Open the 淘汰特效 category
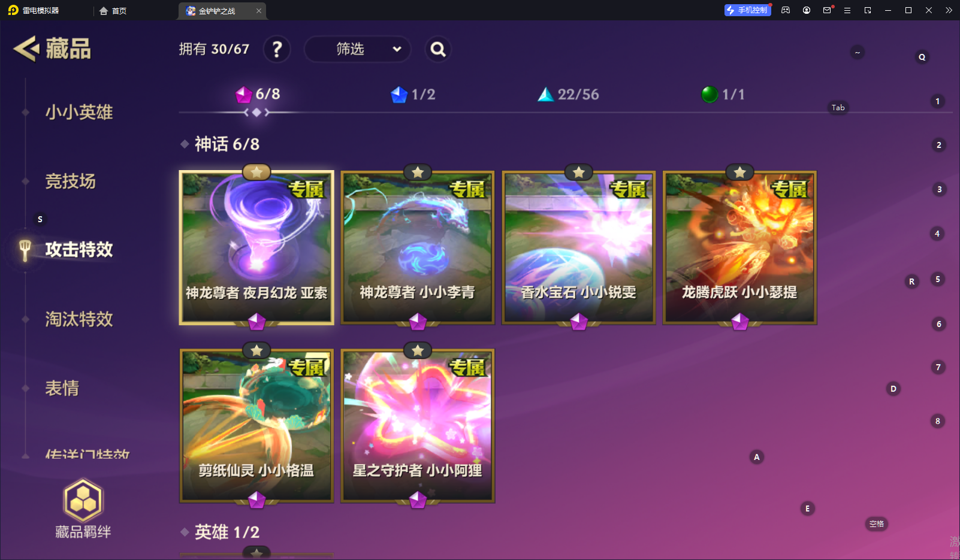The height and width of the screenshot is (560, 960). (79, 319)
